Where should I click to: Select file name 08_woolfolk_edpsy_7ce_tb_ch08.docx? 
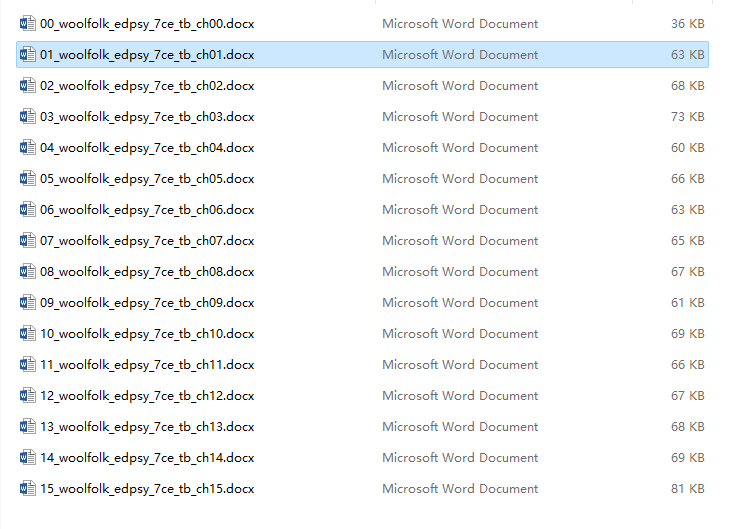(147, 272)
